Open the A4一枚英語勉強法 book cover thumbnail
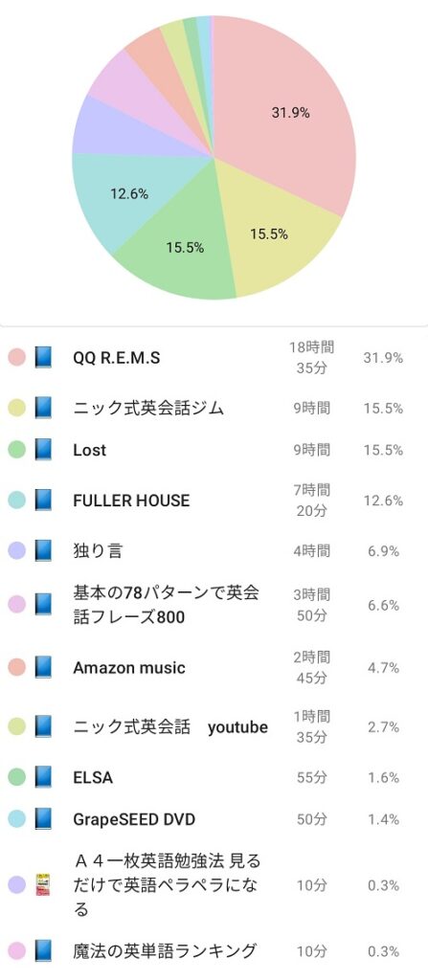 tap(43, 885)
